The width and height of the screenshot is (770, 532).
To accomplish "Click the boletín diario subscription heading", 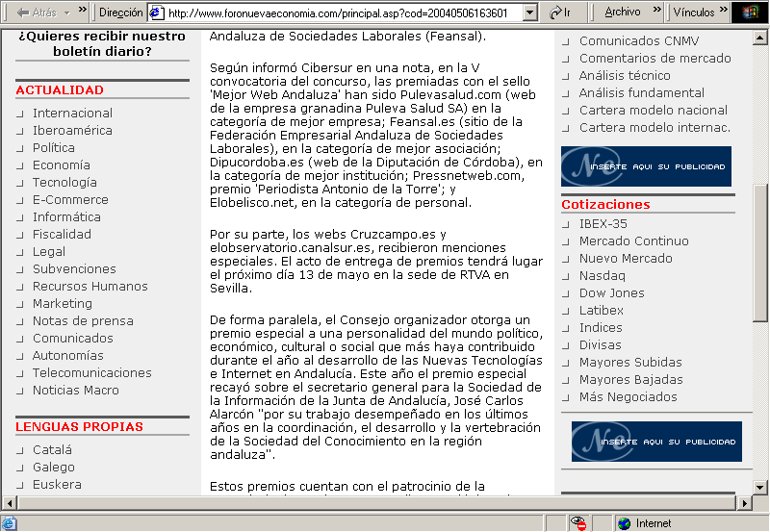I will click(102, 43).
